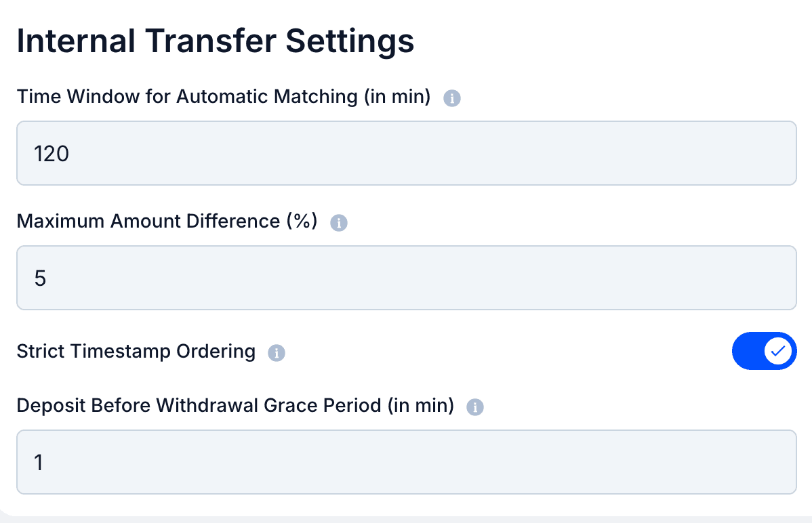
Task: Select the Time Window for Automatic Matching label
Action: (224, 96)
